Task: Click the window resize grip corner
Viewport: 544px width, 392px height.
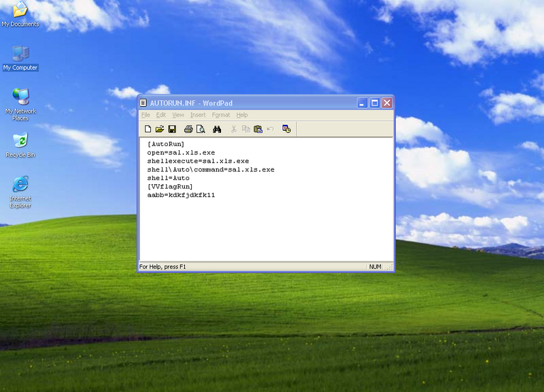Action: click(390, 267)
